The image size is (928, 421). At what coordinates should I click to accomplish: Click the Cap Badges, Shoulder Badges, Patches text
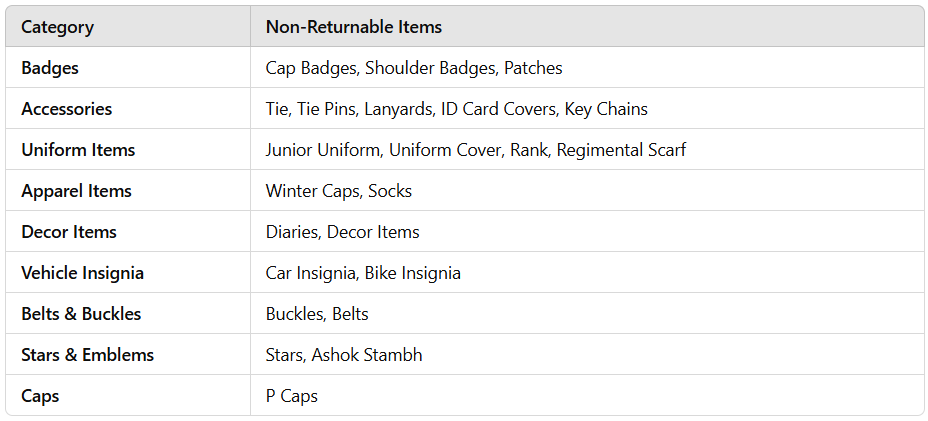point(414,68)
